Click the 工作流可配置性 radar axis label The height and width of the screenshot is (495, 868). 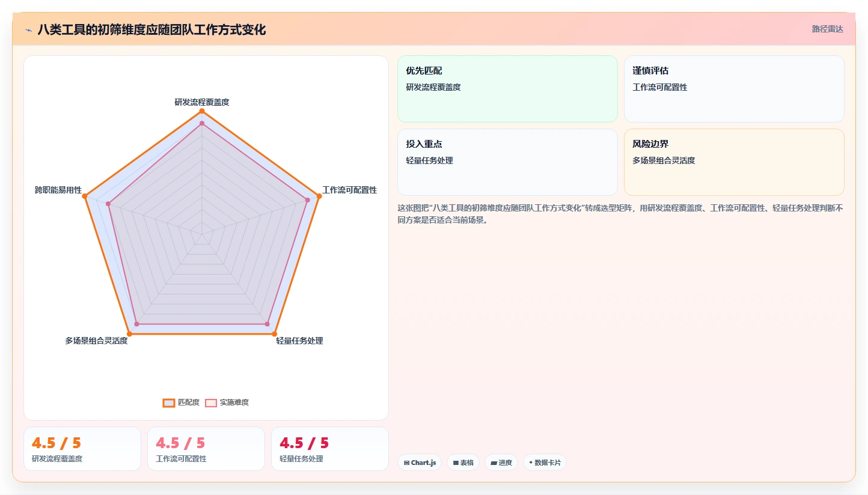coord(350,190)
